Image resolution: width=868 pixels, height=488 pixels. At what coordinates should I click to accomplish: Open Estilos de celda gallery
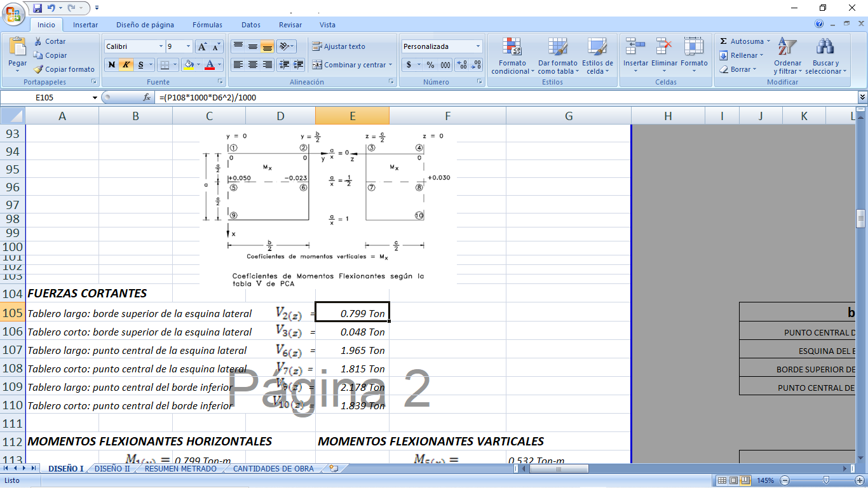[x=597, y=56]
